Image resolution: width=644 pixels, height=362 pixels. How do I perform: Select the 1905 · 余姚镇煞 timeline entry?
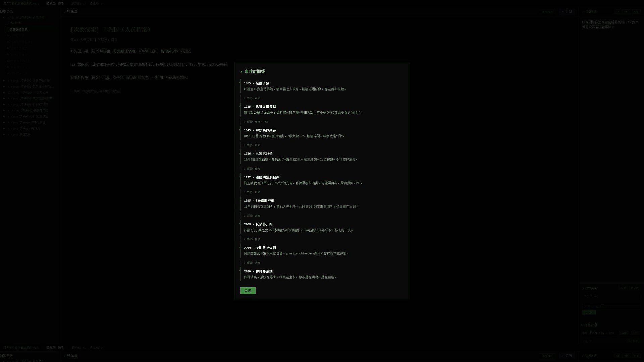point(257,83)
